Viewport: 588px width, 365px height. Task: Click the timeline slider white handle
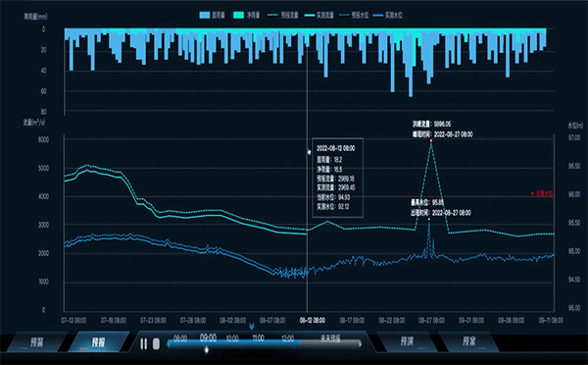206,350
